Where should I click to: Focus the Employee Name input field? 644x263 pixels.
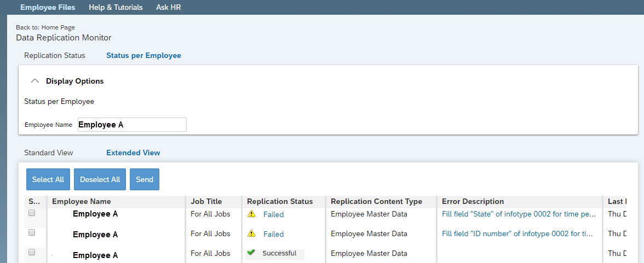pos(132,125)
